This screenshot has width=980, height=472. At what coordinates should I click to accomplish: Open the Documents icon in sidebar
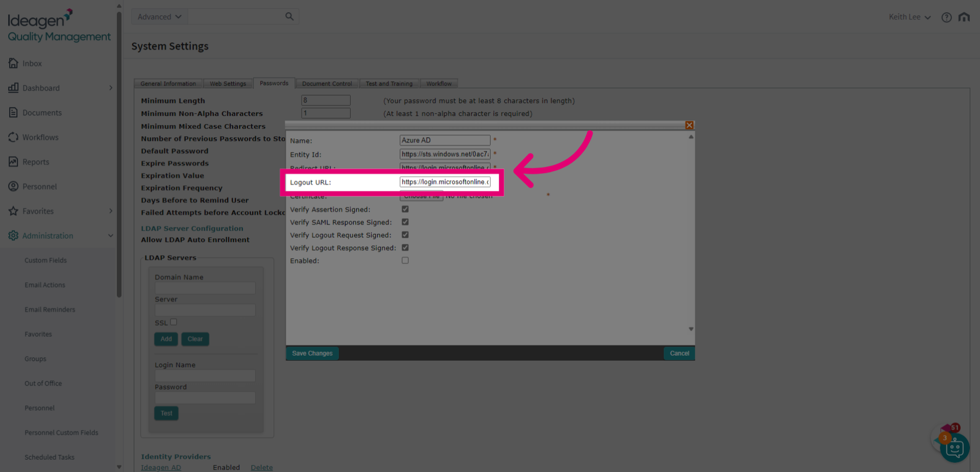(13, 112)
